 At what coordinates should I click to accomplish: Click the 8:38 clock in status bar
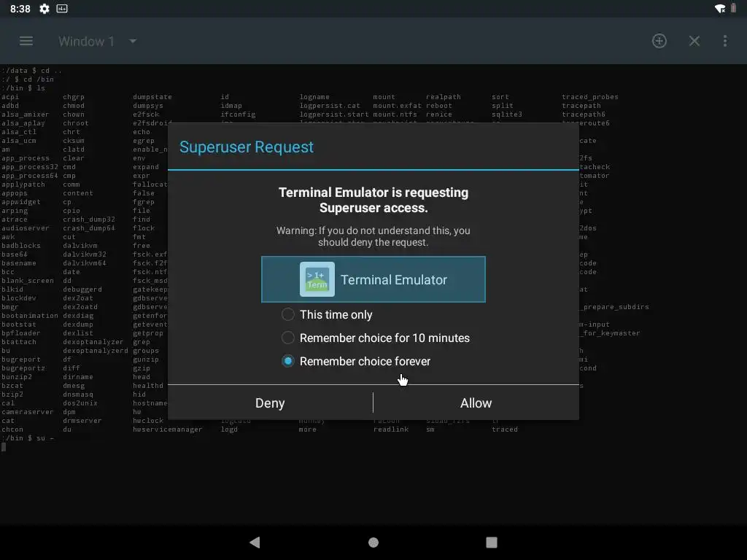20,9
